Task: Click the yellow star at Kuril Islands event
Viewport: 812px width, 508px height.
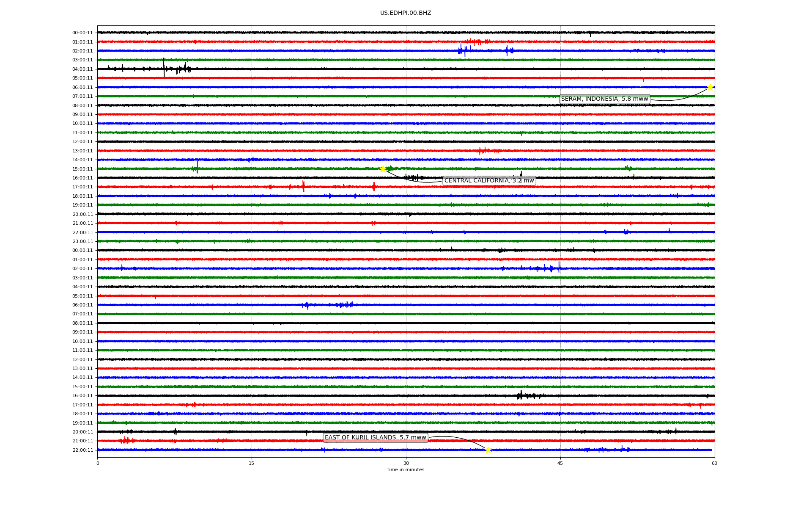Action: [x=488, y=450]
